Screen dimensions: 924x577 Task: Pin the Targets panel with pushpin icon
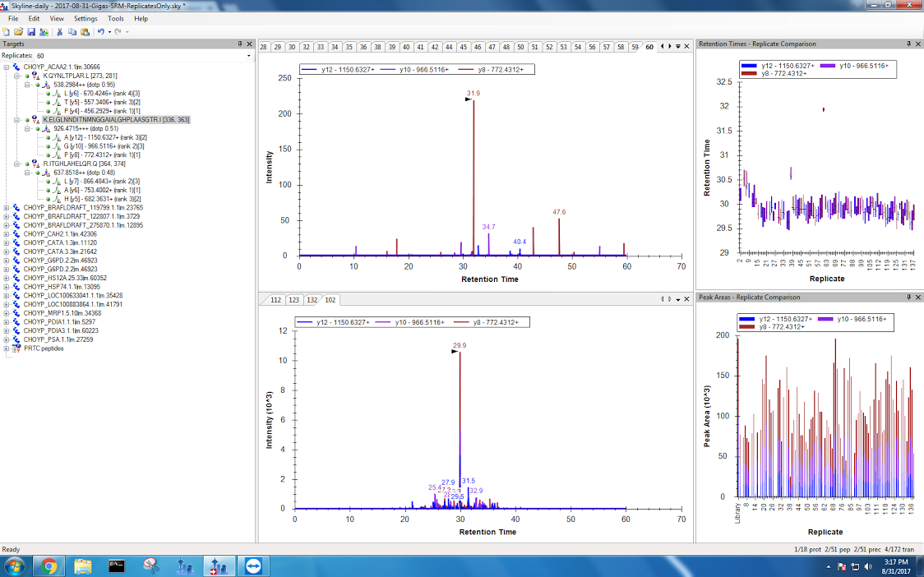[x=240, y=44]
